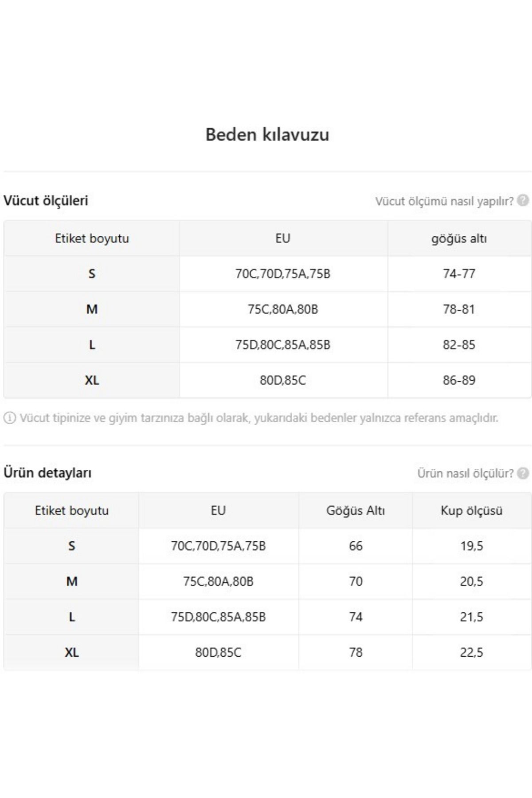Open the Vücut ölçümü nasıl yapılır? link
Screen dimensions: 532x798
pyautogui.click(x=445, y=201)
